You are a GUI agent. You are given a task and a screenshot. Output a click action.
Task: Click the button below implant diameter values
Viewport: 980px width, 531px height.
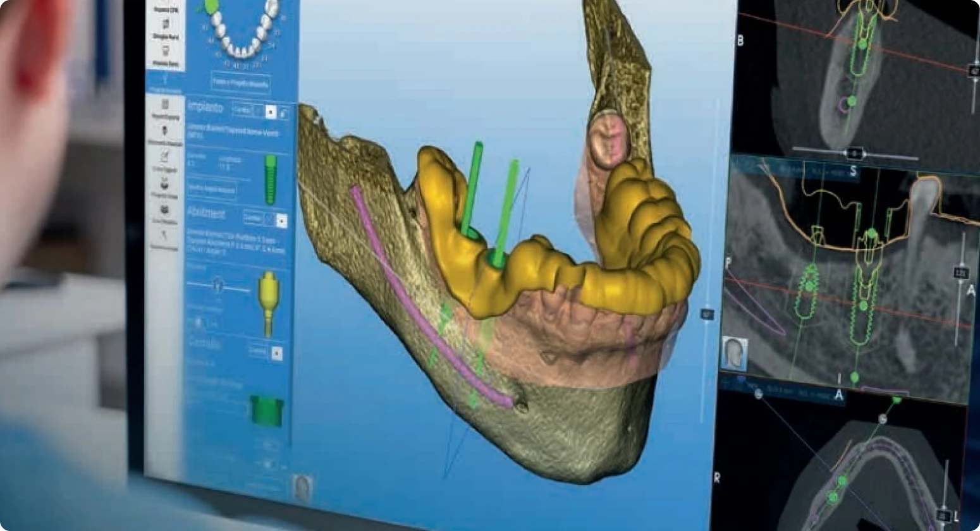point(212,190)
